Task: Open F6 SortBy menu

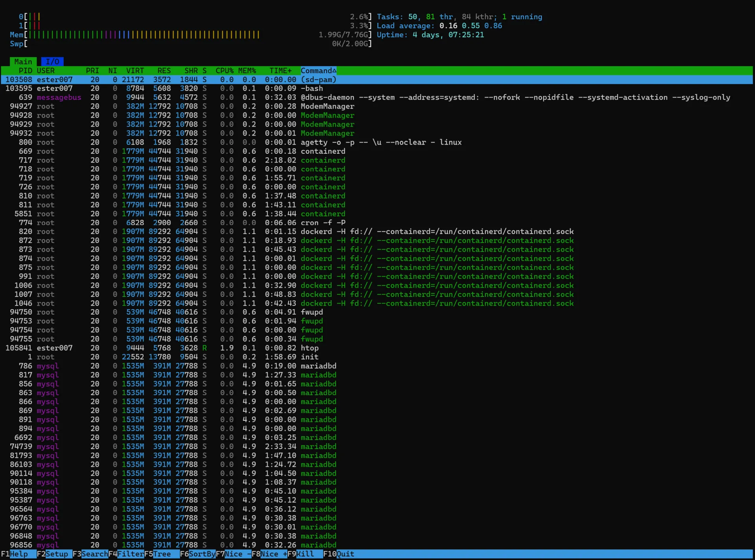Action: pos(198,554)
